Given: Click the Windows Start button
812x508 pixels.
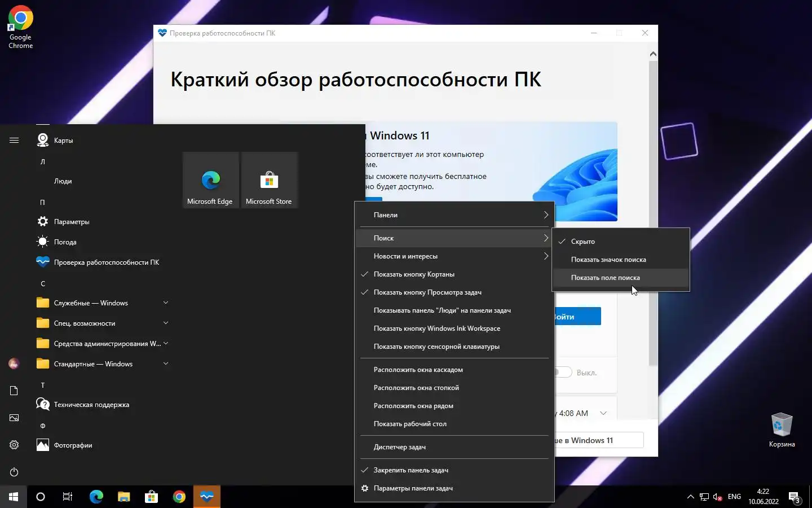Looking at the screenshot, I should tap(14, 497).
